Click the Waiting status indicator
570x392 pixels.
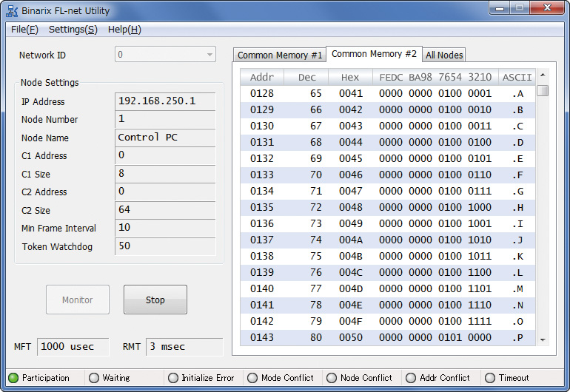click(94, 378)
